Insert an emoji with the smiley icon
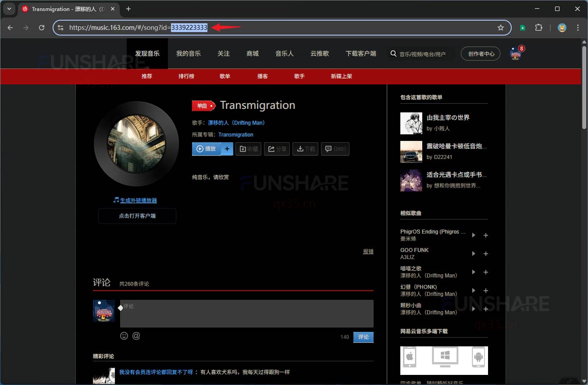Screen dimensions: 588x385 point(124,335)
